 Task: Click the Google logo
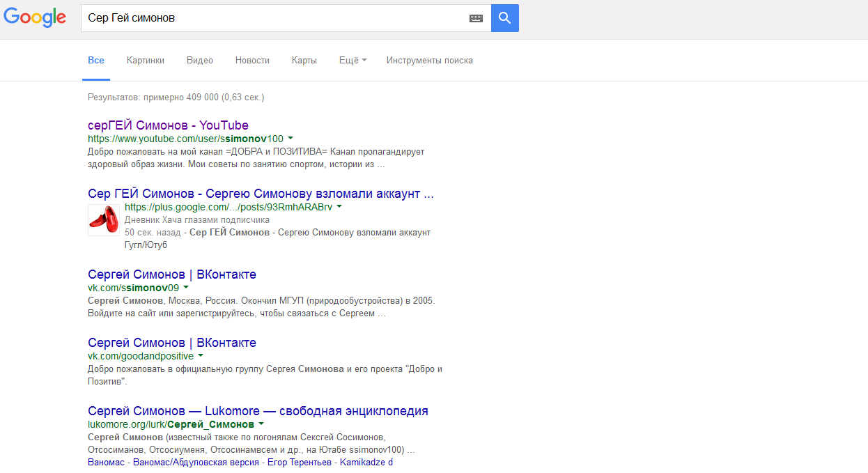click(35, 18)
